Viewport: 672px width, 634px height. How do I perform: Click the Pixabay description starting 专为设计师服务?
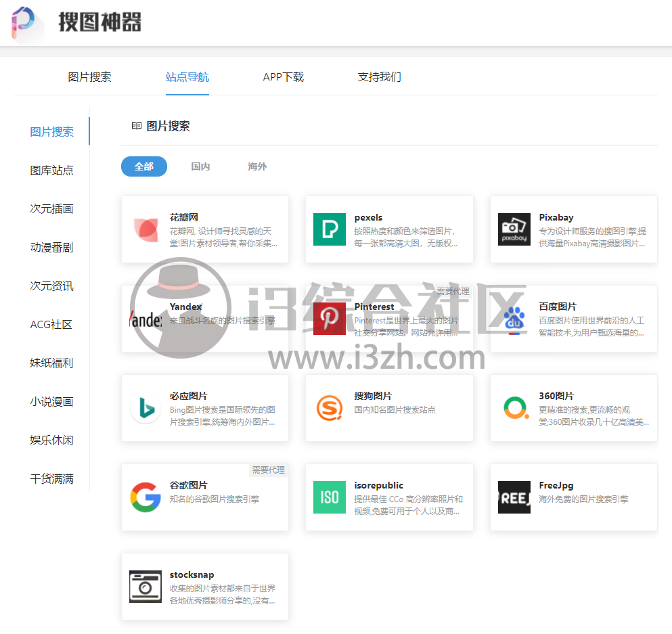click(593, 237)
